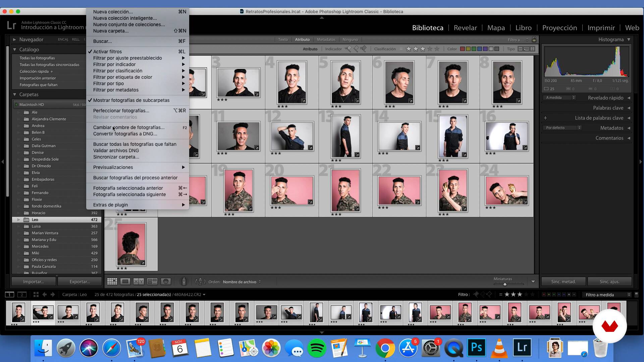Screen dimensions: 644x362
Task: Open Google Chrome from the Dock
Action: click(x=385, y=348)
